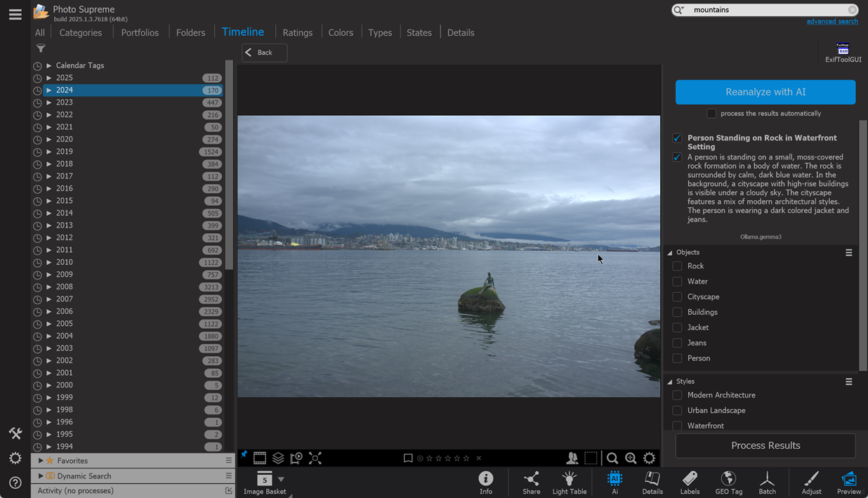Click the bookmark flag icon
The image size is (868, 498).
pyautogui.click(x=408, y=458)
